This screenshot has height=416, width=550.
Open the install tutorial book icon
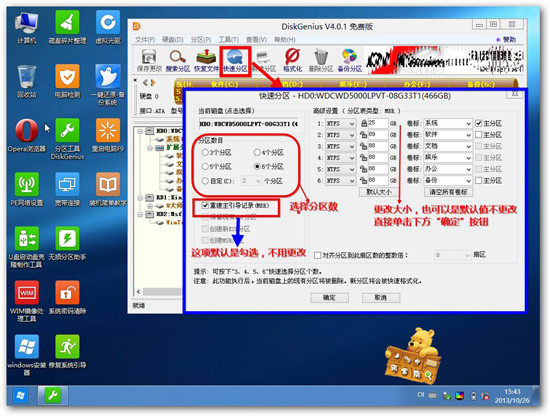point(108,189)
